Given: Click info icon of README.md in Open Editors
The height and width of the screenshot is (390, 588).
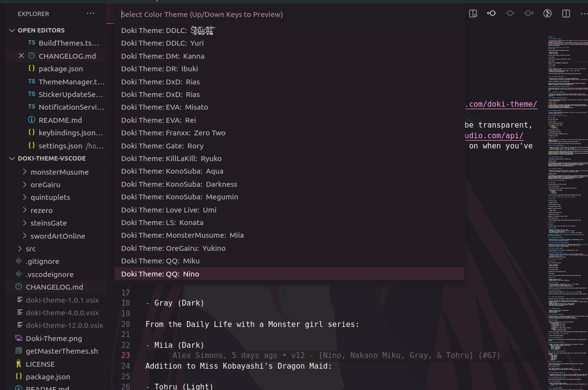Looking at the screenshot, I should 32,120.
